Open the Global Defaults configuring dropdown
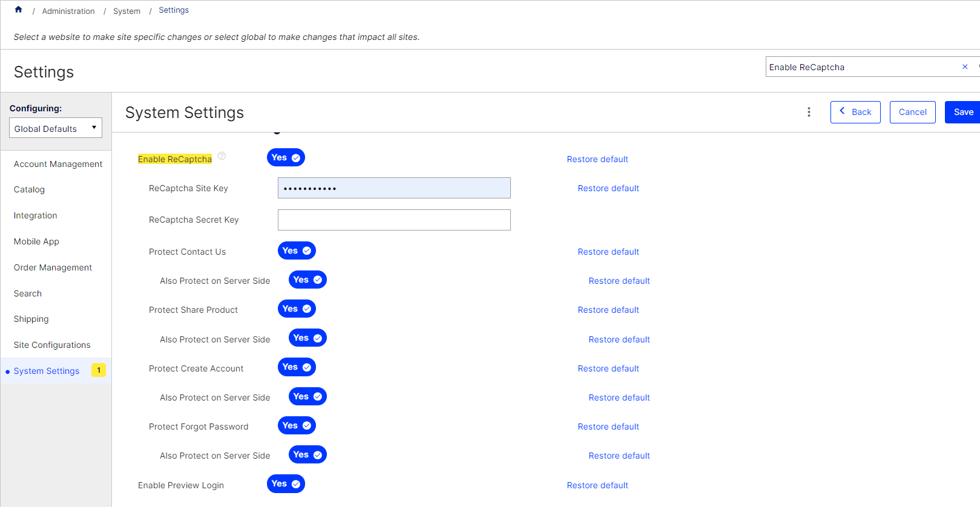The width and height of the screenshot is (980, 507). [56, 128]
